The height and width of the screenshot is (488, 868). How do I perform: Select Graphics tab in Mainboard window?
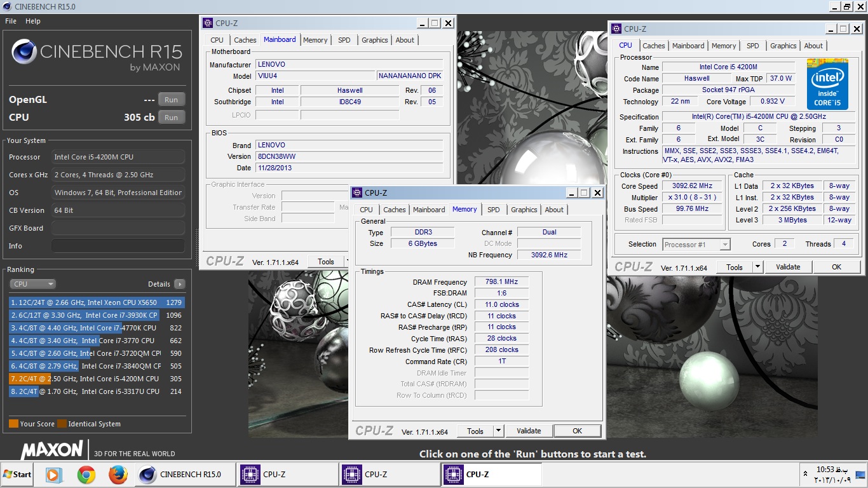click(x=375, y=40)
